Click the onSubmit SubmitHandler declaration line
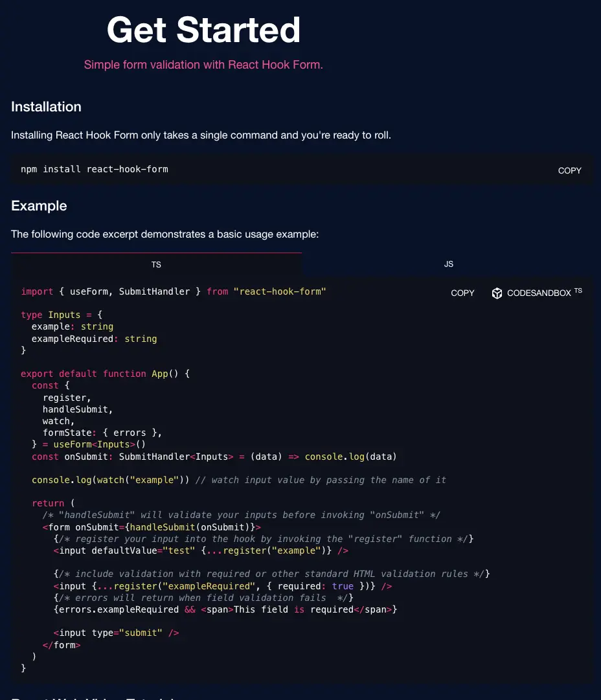Viewport: 601px width, 700px height. (x=214, y=457)
